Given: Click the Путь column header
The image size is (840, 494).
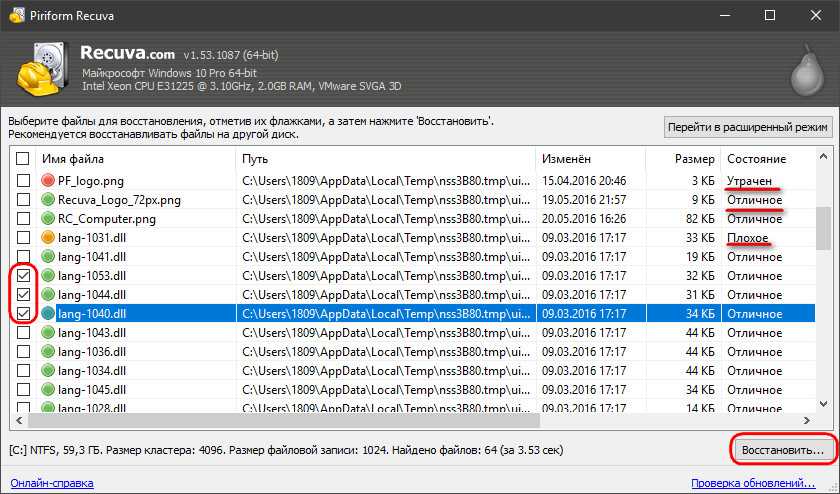Looking at the screenshot, I should pos(385,159).
